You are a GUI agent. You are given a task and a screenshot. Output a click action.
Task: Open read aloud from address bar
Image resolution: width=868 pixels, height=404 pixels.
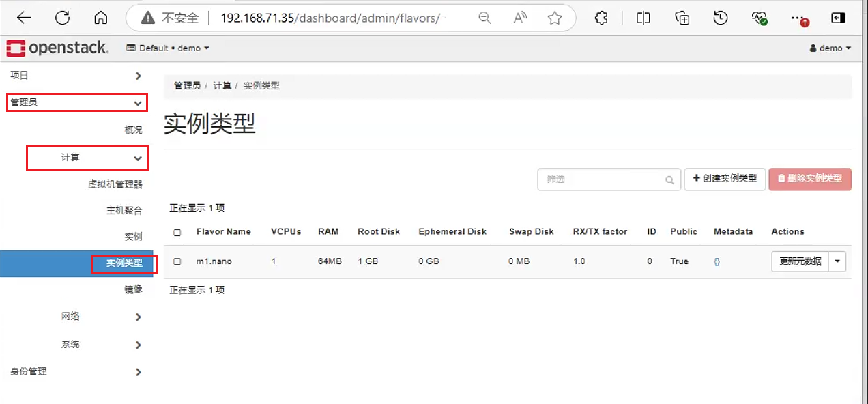tap(520, 18)
